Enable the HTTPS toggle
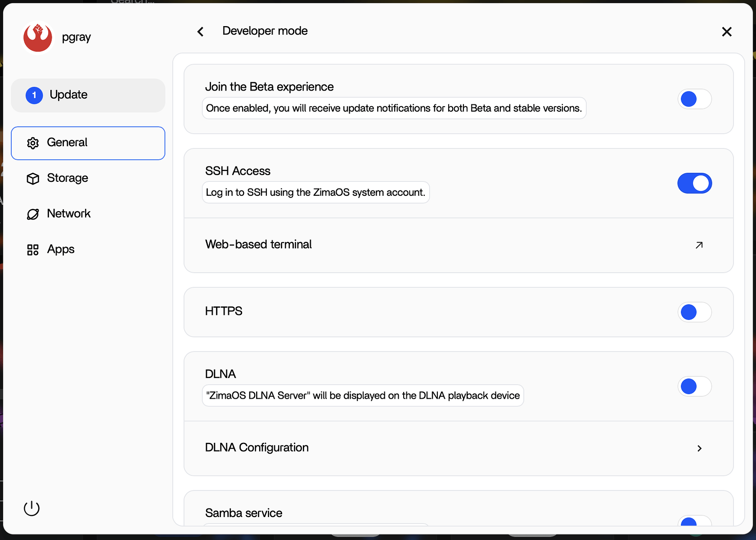This screenshot has width=756, height=540. click(694, 312)
